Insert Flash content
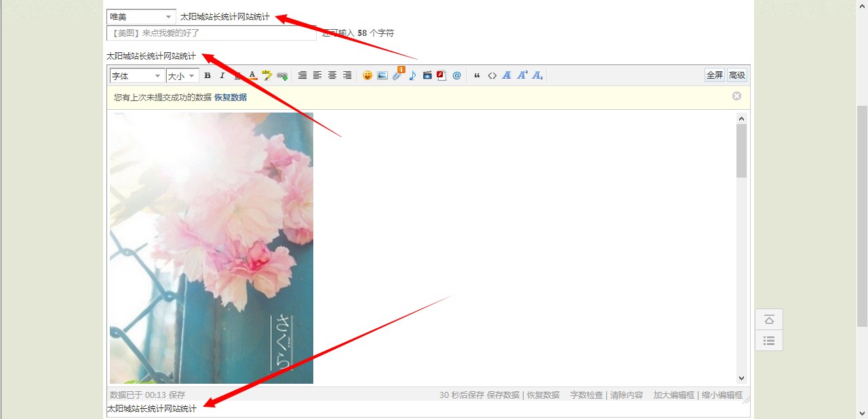Screen dimensions: 868x419 [x=441, y=76]
